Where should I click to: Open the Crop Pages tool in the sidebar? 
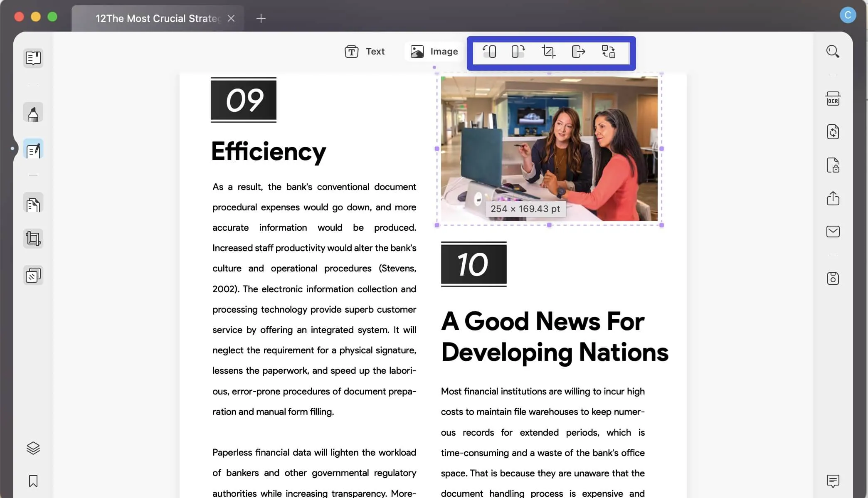[33, 239]
